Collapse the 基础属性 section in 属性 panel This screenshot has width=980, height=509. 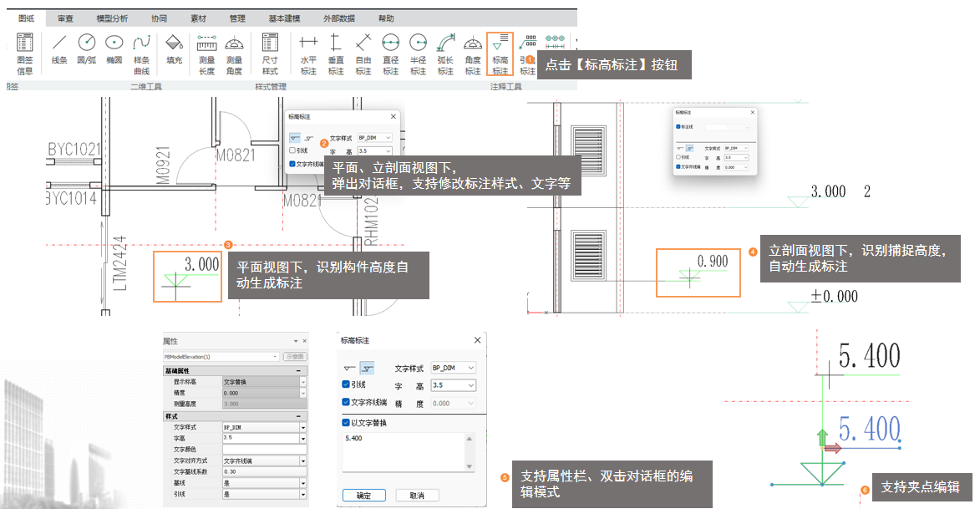tap(299, 371)
